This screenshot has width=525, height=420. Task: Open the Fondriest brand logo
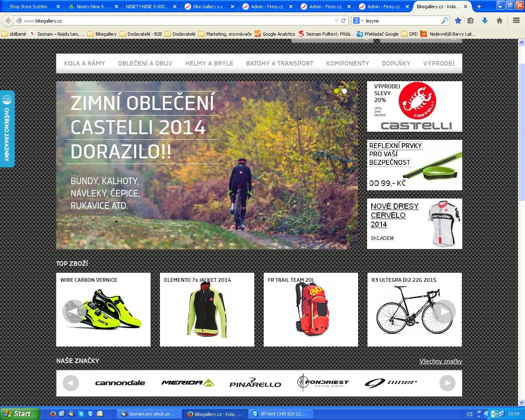323,383
